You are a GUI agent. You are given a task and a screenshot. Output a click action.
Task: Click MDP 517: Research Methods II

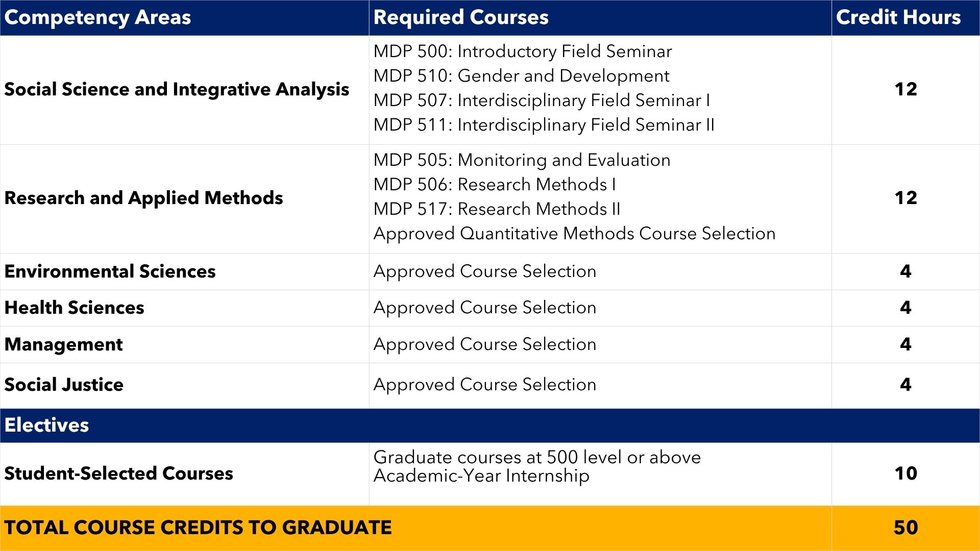497,209
